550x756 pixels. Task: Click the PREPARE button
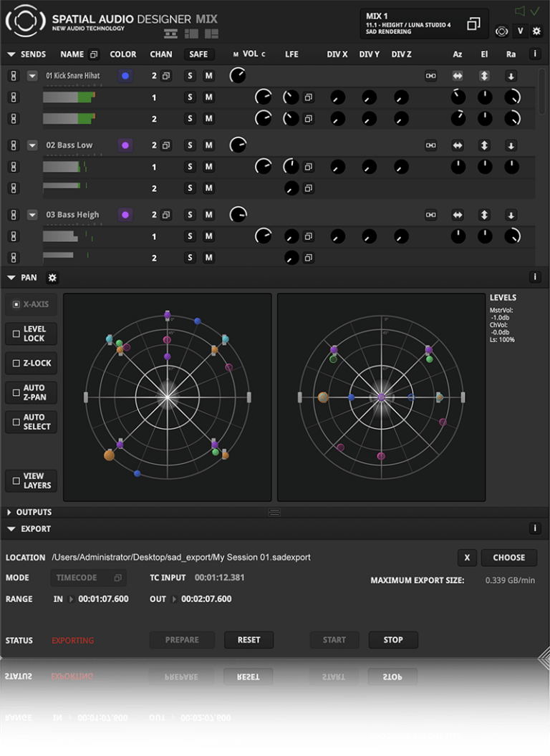click(x=182, y=640)
